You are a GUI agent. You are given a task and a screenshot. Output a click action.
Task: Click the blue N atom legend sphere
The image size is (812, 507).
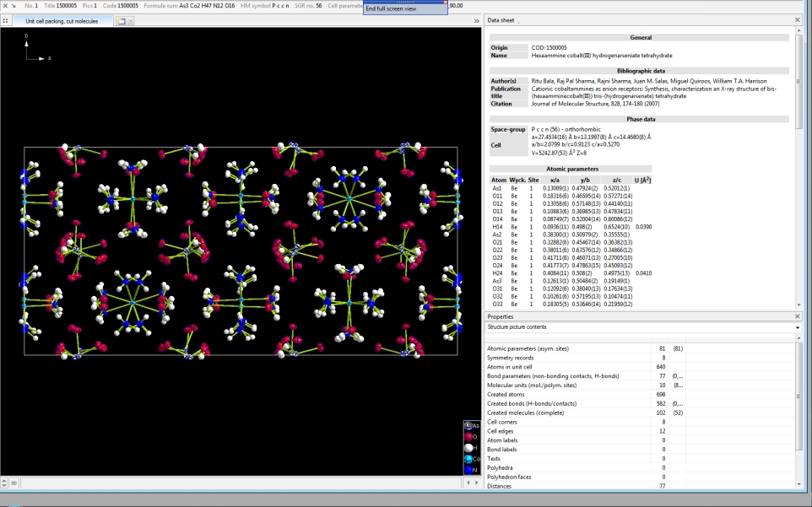pos(467,470)
